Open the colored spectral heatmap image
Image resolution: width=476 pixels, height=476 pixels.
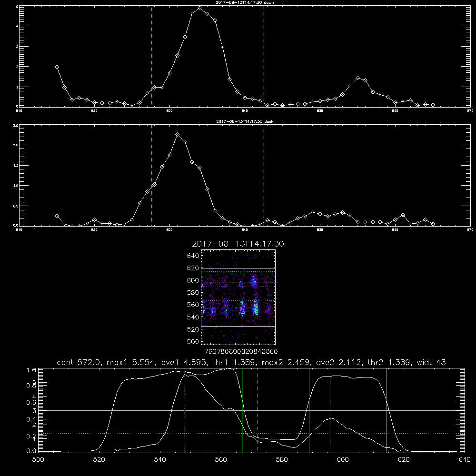(x=238, y=297)
